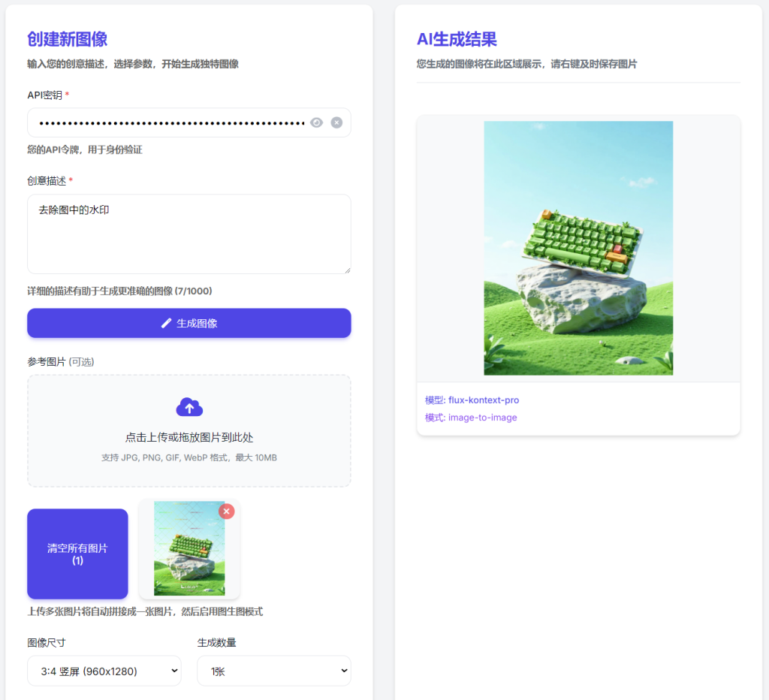Open the 图像尺寸 dropdown showing 3:4 竖屏

(104, 671)
